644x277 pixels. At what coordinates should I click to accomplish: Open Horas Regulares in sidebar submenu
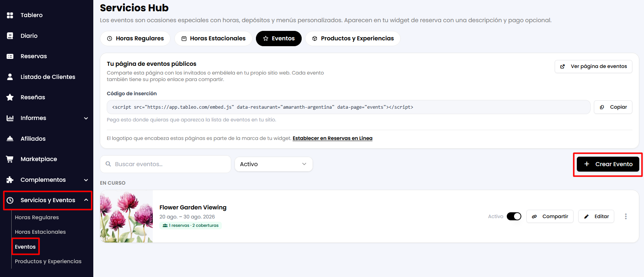(x=37, y=217)
